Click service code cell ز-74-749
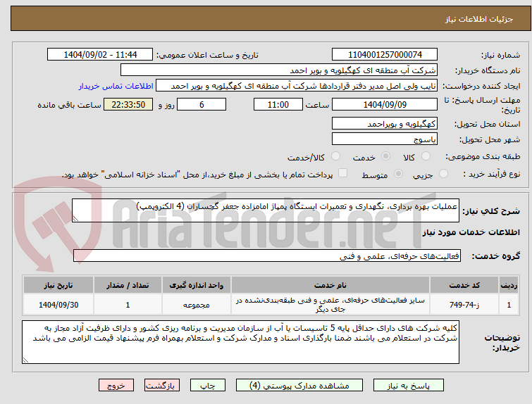 464,305
